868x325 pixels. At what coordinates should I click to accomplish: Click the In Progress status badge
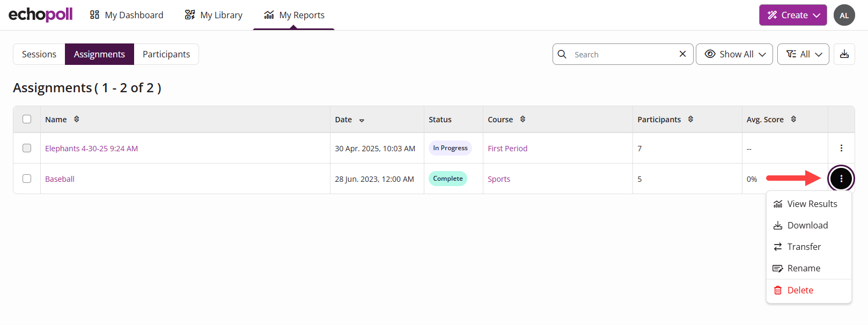(450, 148)
